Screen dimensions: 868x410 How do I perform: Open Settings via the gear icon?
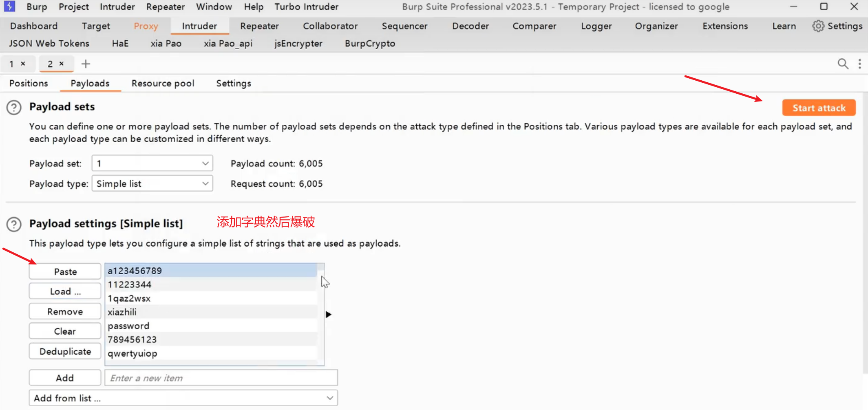coord(818,26)
